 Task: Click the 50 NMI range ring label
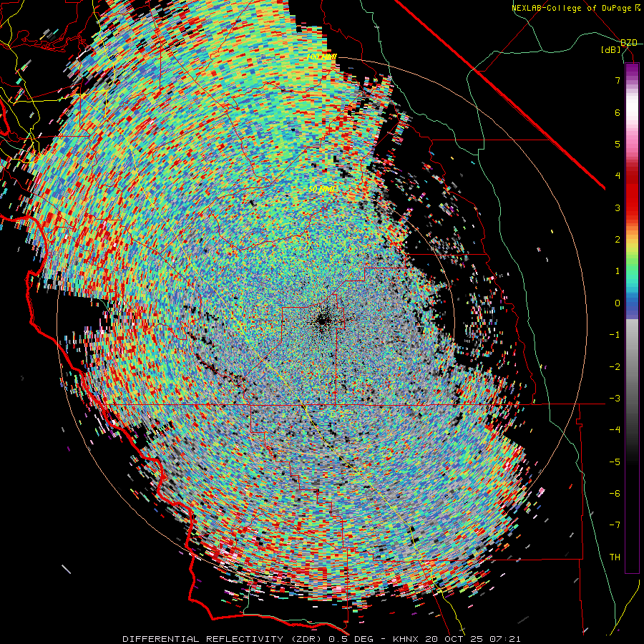[x=323, y=190]
